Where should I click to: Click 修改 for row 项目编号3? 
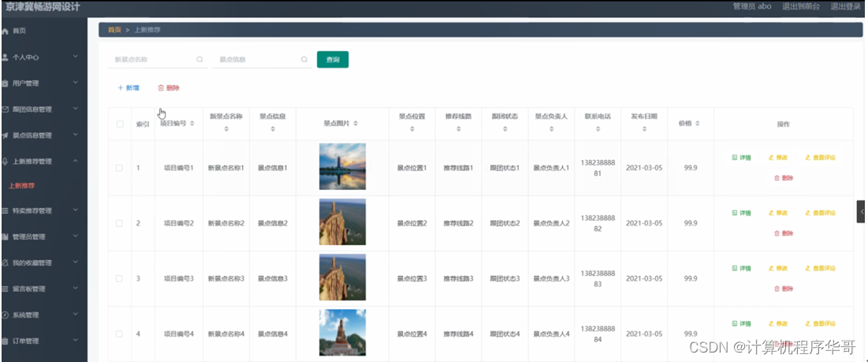click(x=778, y=268)
